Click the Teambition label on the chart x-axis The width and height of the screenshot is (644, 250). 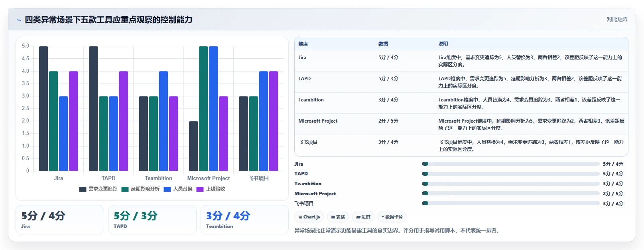(x=158, y=178)
